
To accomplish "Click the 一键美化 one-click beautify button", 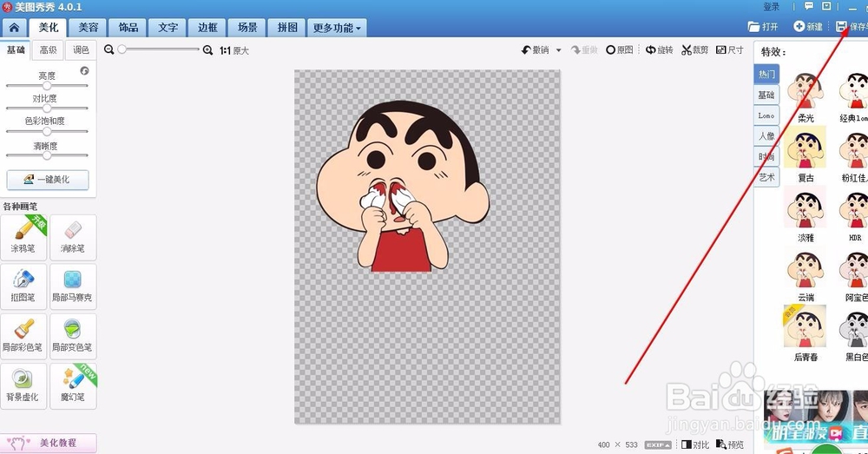I will [48, 180].
